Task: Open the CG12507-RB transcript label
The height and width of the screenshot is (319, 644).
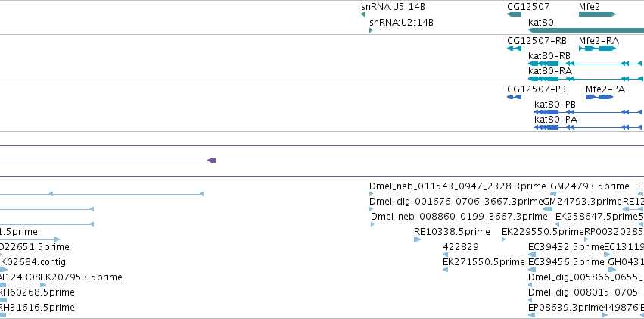Action: 537,41
